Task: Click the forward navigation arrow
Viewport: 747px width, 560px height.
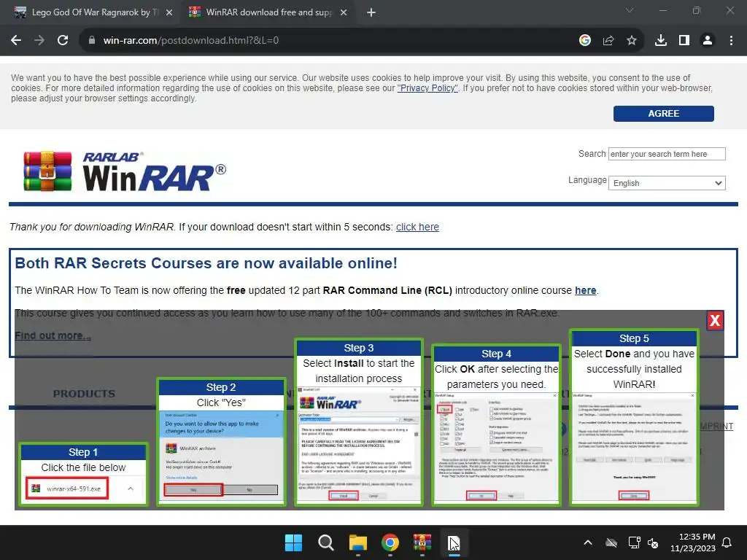Action: click(39, 41)
